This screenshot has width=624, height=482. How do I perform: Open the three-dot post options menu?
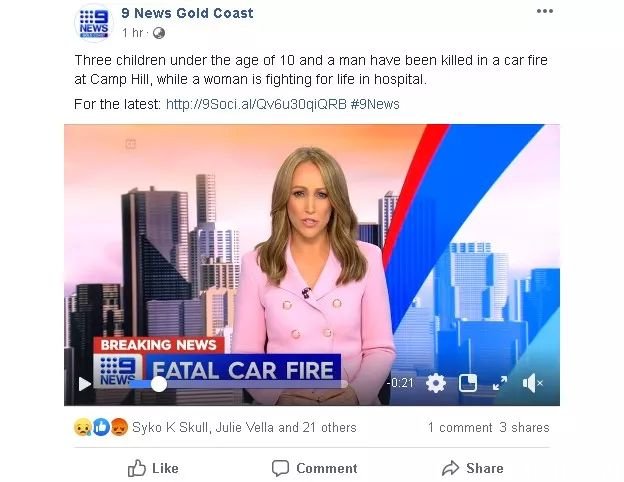(545, 11)
